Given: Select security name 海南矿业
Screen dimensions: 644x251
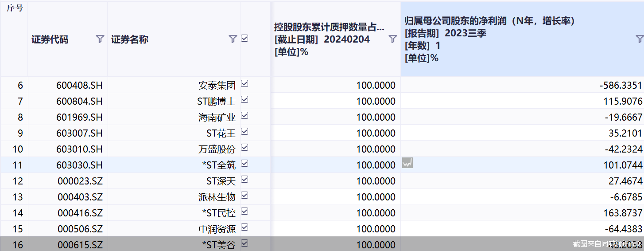Looking at the screenshot, I should (217, 117).
